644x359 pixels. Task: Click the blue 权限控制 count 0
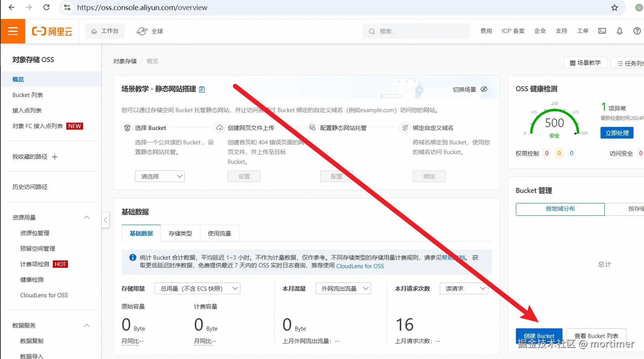click(x=571, y=153)
